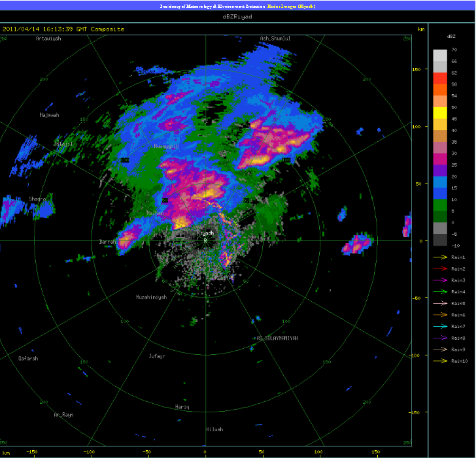
Task: Click the -150 tick on the bottom axis
Action: tap(32, 452)
